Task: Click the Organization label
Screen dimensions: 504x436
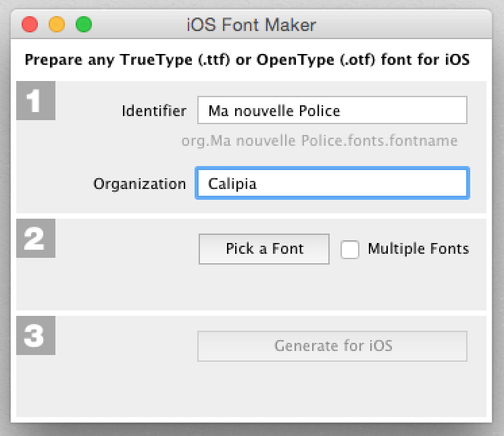Action: coord(139,184)
